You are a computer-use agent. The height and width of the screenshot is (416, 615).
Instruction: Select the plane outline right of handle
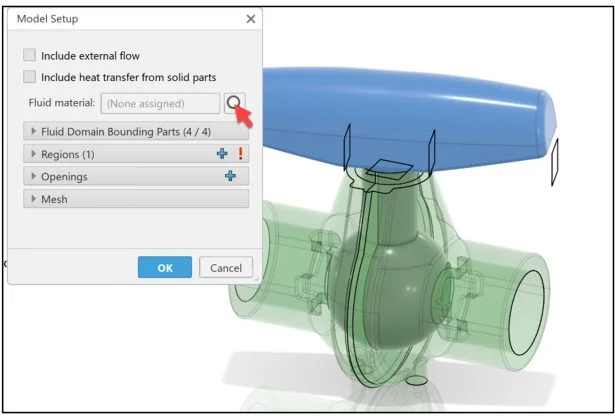pos(555,162)
